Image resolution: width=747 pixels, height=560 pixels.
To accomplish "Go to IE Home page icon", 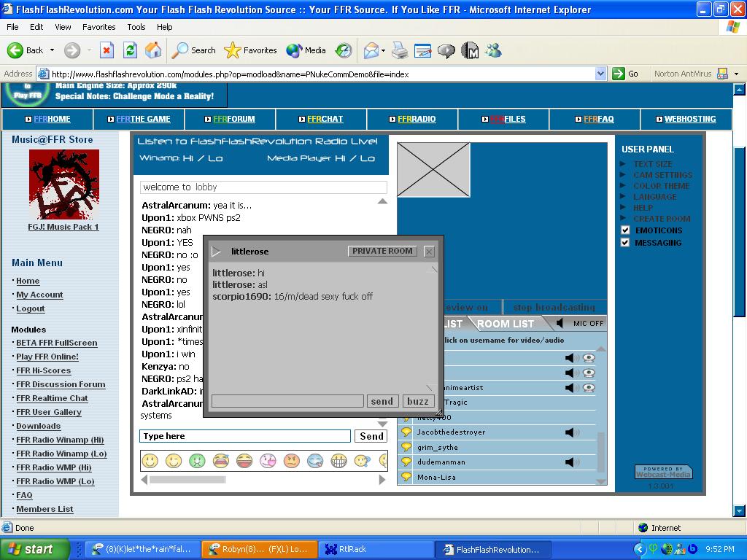I will pos(153,50).
